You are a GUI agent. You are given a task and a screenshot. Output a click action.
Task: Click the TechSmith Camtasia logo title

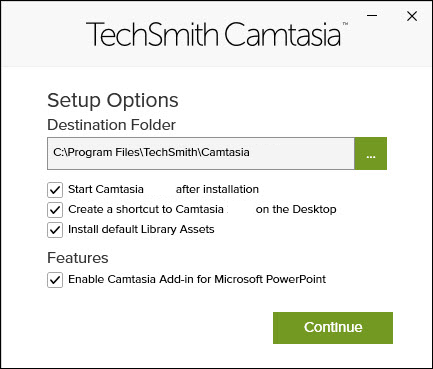click(213, 34)
